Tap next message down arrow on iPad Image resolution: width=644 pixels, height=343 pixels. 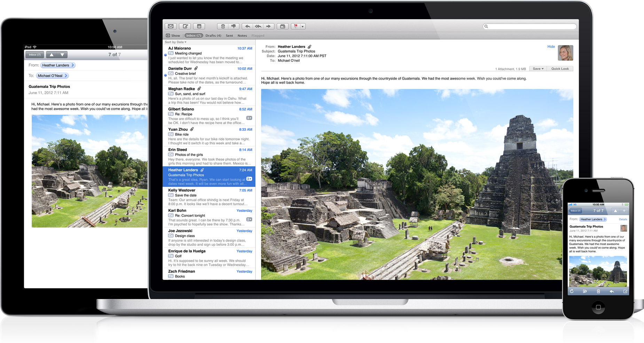click(x=62, y=55)
